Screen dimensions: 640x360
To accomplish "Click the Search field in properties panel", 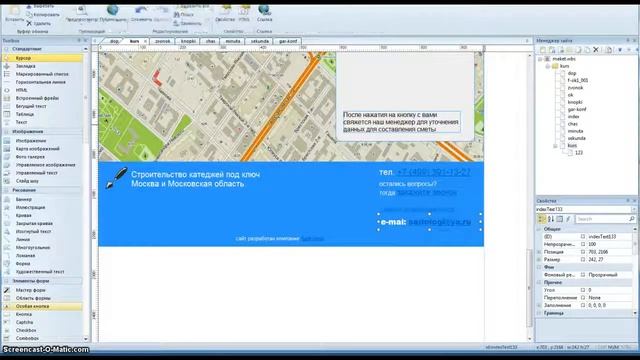I will point(605,219).
